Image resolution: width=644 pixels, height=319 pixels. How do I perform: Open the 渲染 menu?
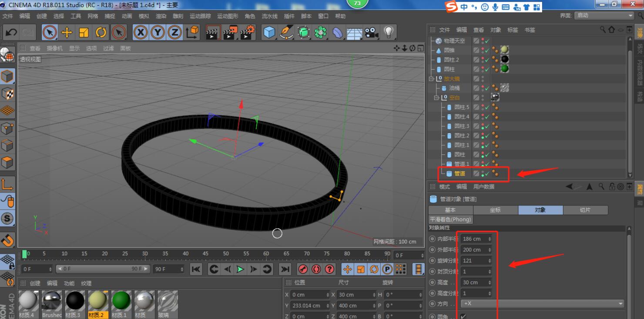tap(161, 16)
